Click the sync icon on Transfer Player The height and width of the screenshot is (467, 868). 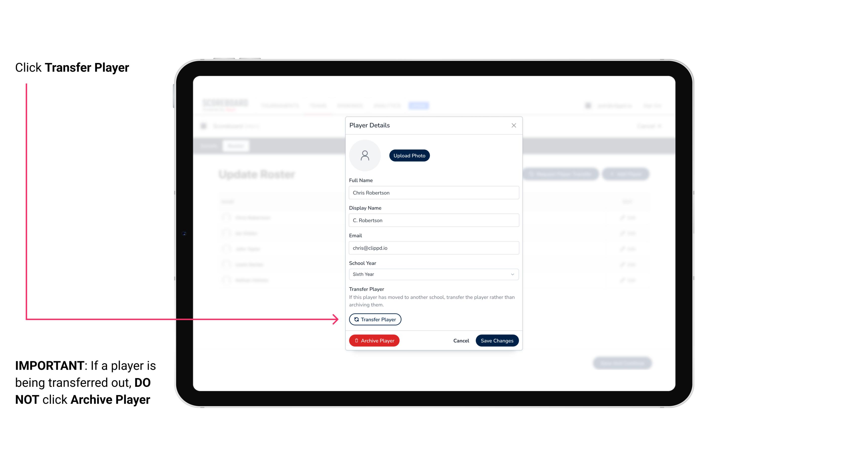pos(356,319)
